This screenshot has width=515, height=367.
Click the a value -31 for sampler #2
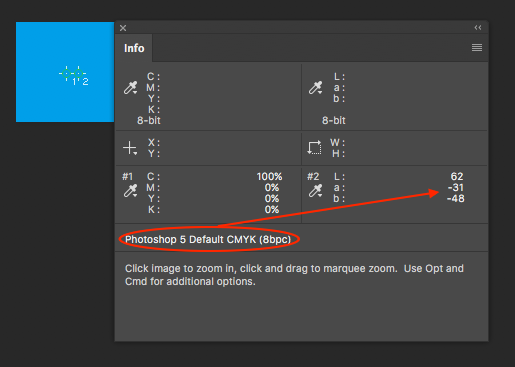pos(456,187)
